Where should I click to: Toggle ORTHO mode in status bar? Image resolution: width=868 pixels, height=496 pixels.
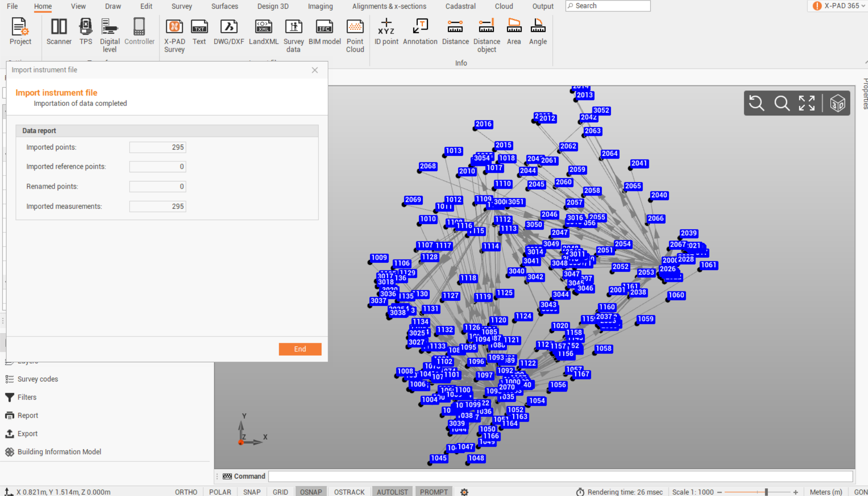tap(186, 492)
